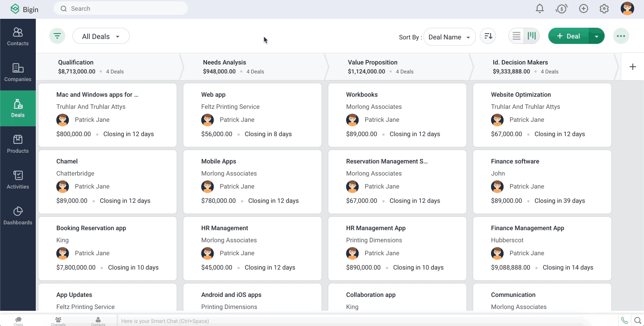The image size is (644, 326).
Task: Open the Products module in sidebar
Action: pyautogui.click(x=18, y=144)
